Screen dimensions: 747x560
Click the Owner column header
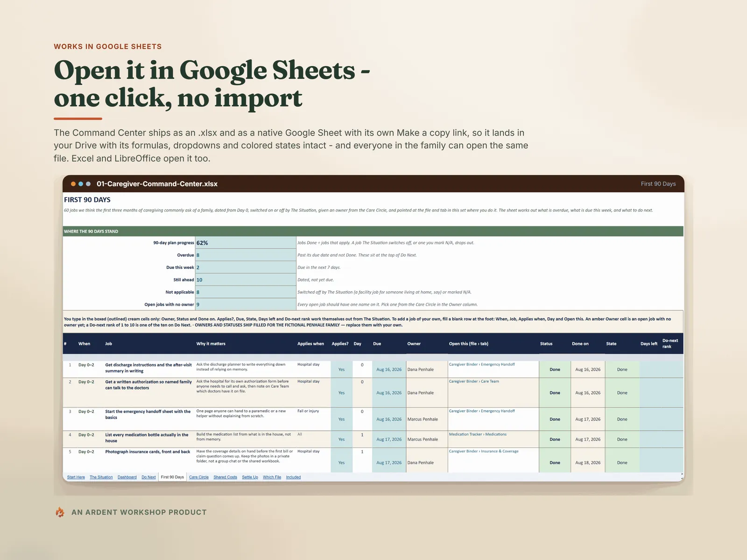point(414,343)
